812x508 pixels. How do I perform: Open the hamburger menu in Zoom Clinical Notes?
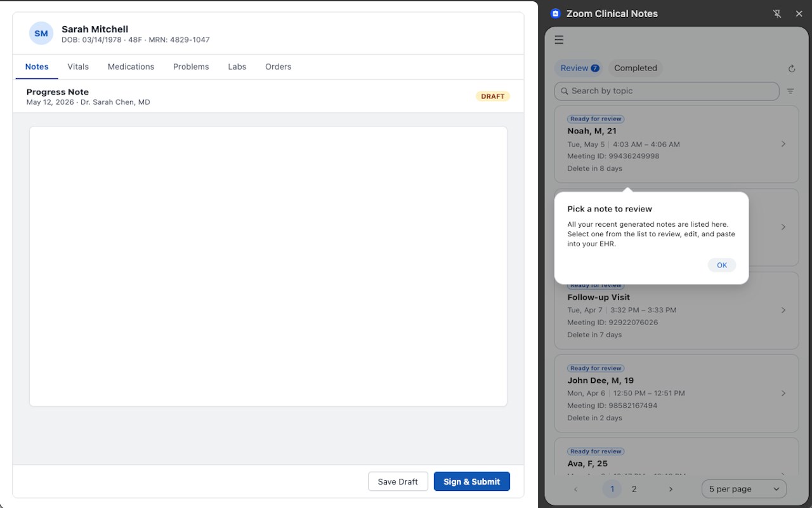559,40
